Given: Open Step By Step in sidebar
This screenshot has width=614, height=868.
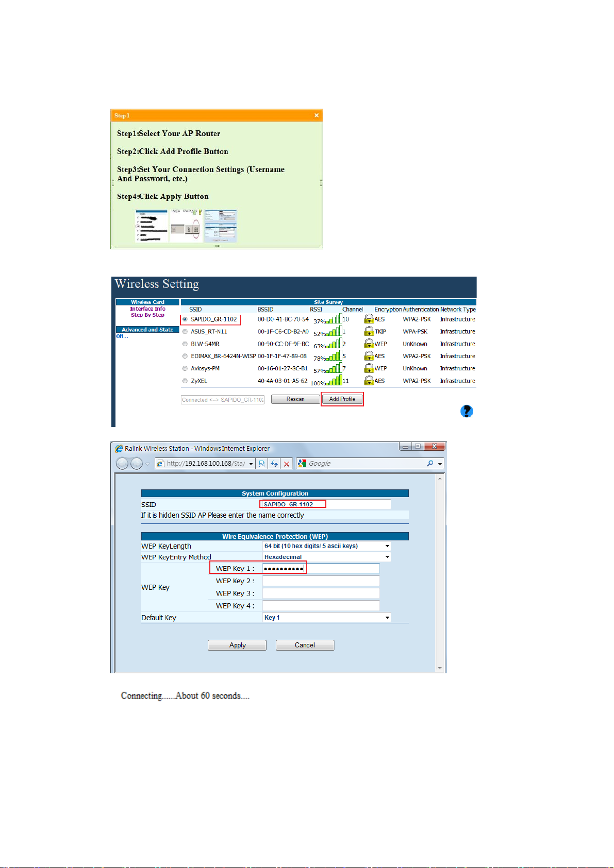Looking at the screenshot, I should (x=147, y=315).
